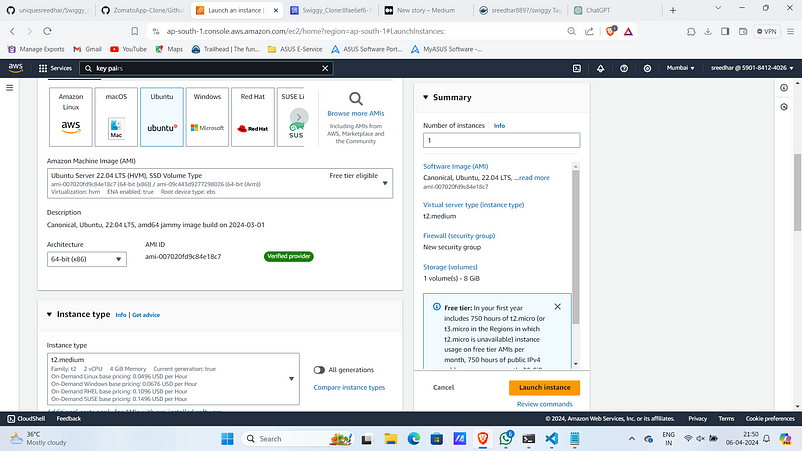Viewport: 802px width, 451px height.
Task: Open AWS console settings gear
Action: pyautogui.click(x=647, y=68)
